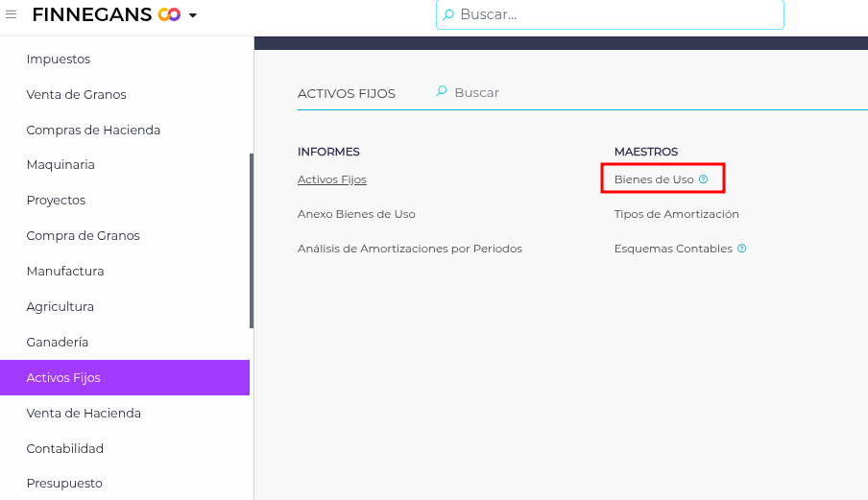Click the top Buscar search field
The height and width of the screenshot is (500, 868).
[x=615, y=14]
